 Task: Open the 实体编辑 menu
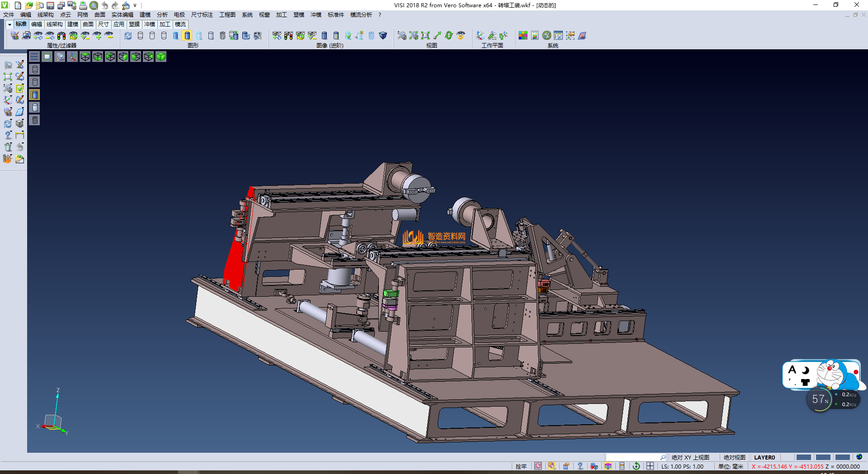point(122,15)
